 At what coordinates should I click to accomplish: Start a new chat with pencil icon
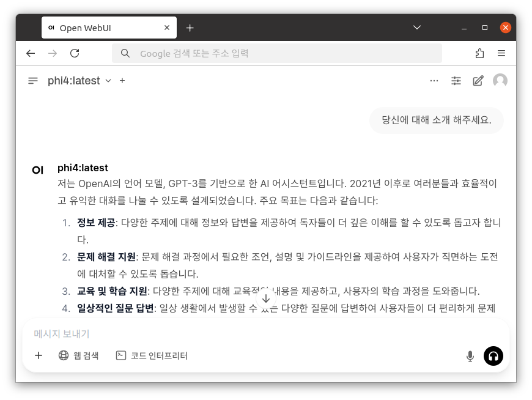478,81
